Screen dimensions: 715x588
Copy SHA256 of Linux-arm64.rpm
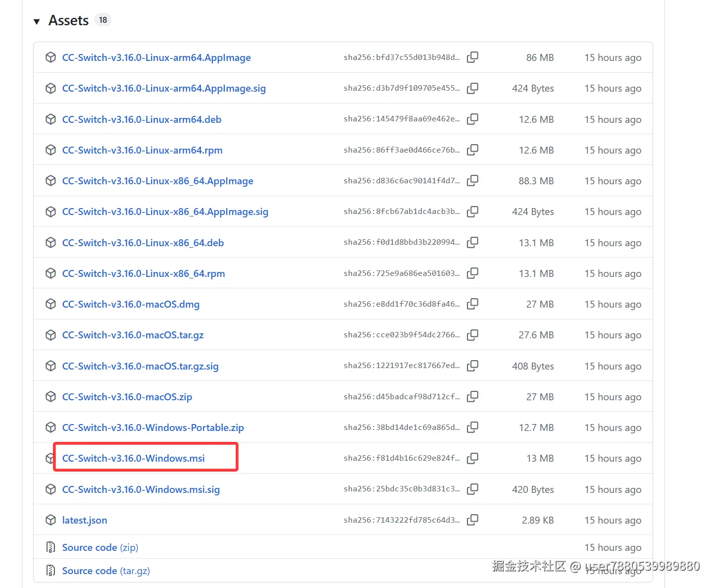pyautogui.click(x=473, y=150)
